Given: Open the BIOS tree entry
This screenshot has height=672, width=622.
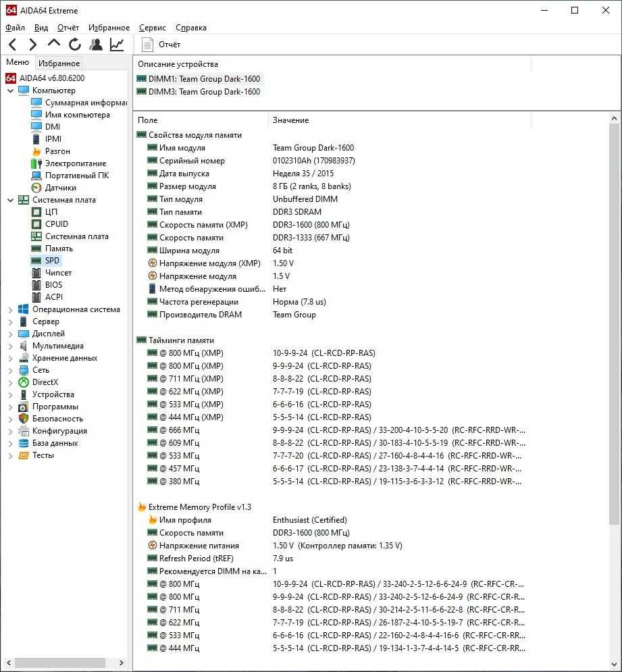Looking at the screenshot, I should (53, 285).
